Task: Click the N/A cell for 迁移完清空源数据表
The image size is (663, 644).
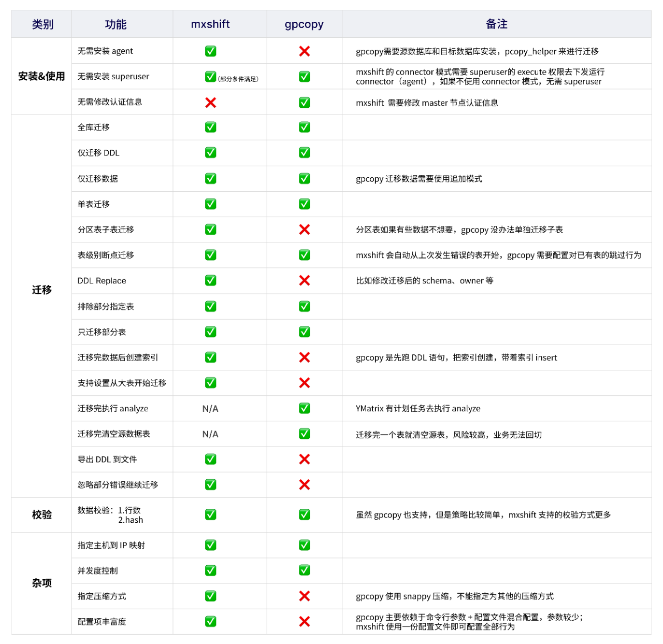Action: point(210,434)
